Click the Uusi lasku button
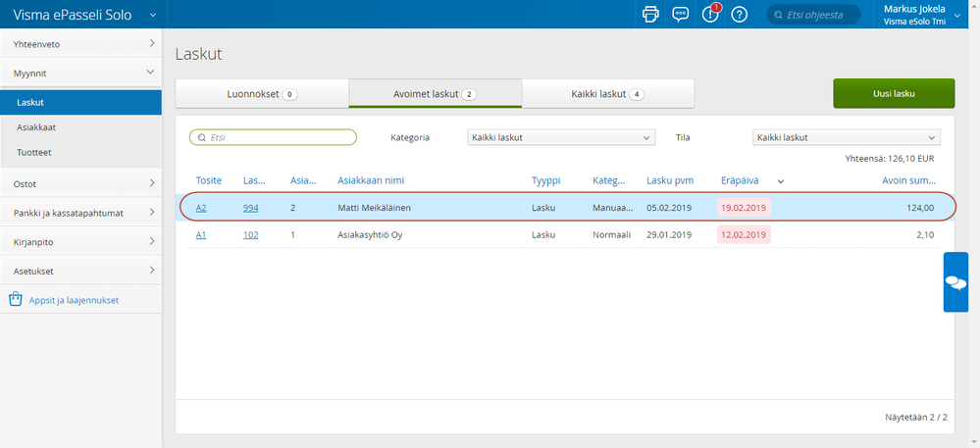 893,94
